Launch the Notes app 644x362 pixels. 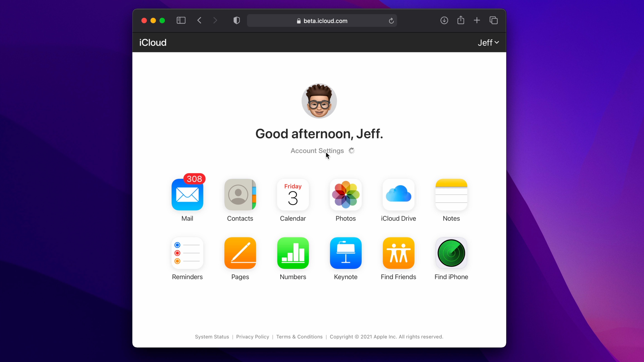pos(451,195)
